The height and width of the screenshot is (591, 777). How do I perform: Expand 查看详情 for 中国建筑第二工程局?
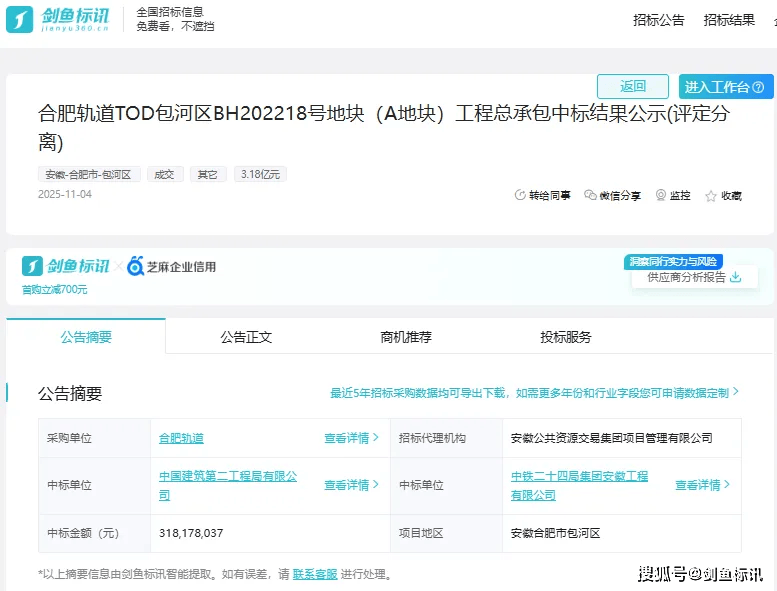(351, 485)
